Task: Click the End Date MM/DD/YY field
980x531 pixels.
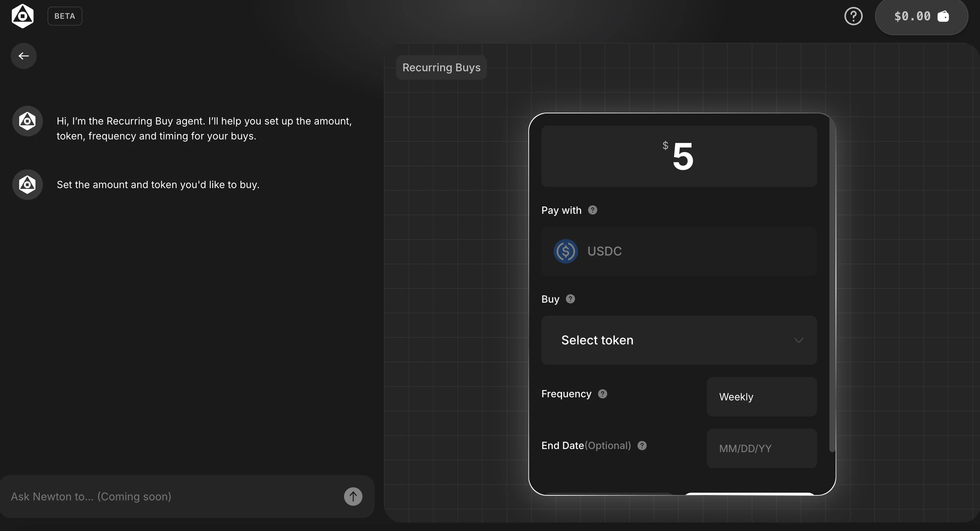Action: (x=762, y=448)
